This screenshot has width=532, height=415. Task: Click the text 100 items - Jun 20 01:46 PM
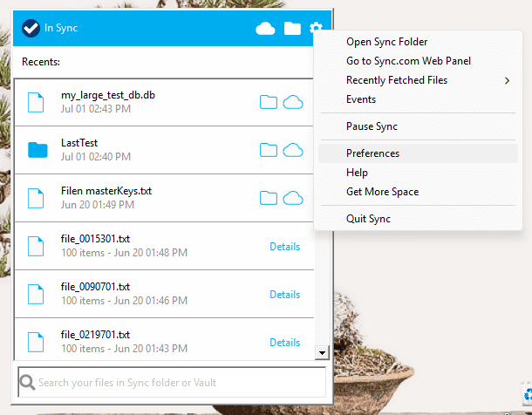click(124, 301)
